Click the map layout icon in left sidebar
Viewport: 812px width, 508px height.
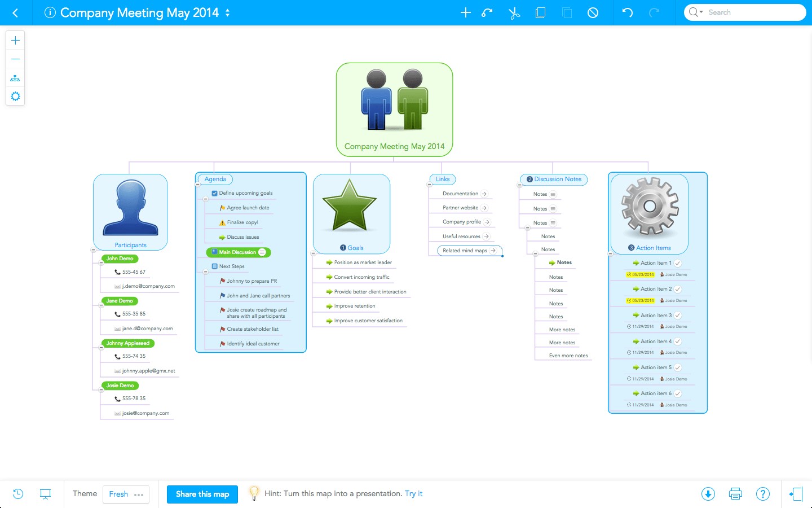click(x=15, y=78)
